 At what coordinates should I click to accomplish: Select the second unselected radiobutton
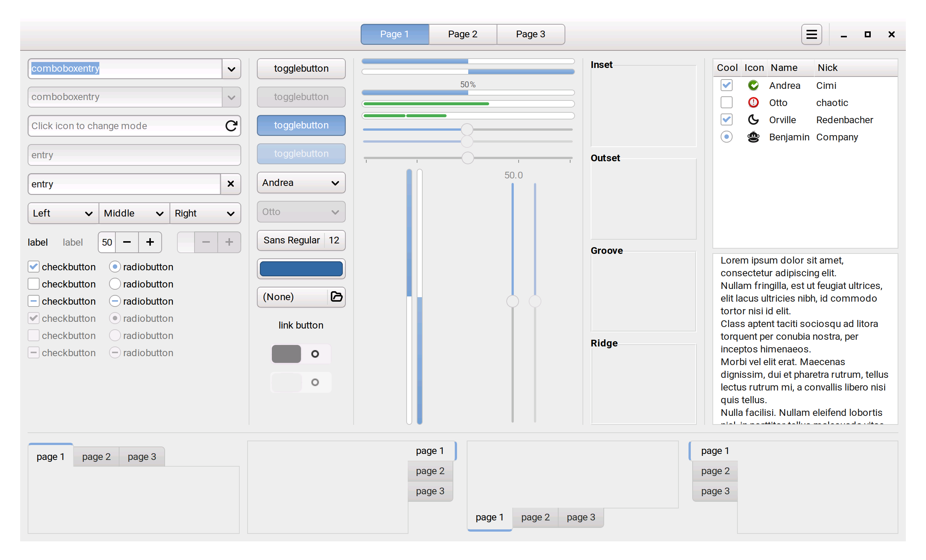point(115,284)
